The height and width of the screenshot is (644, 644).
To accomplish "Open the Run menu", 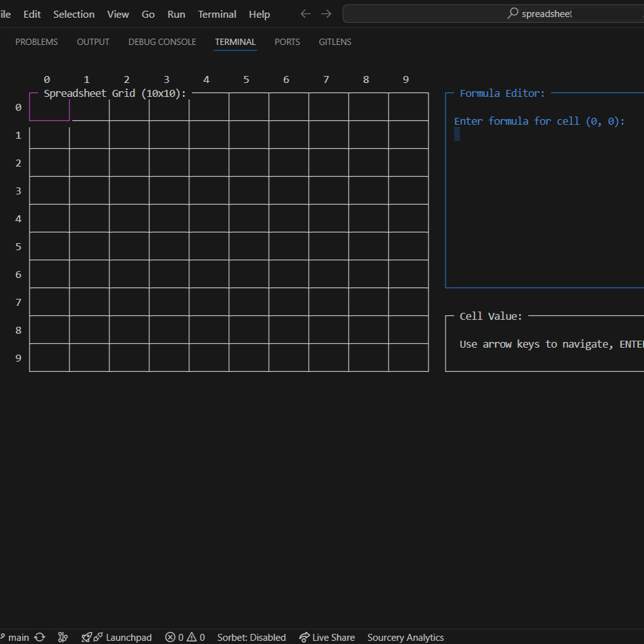I will pos(176,14).
